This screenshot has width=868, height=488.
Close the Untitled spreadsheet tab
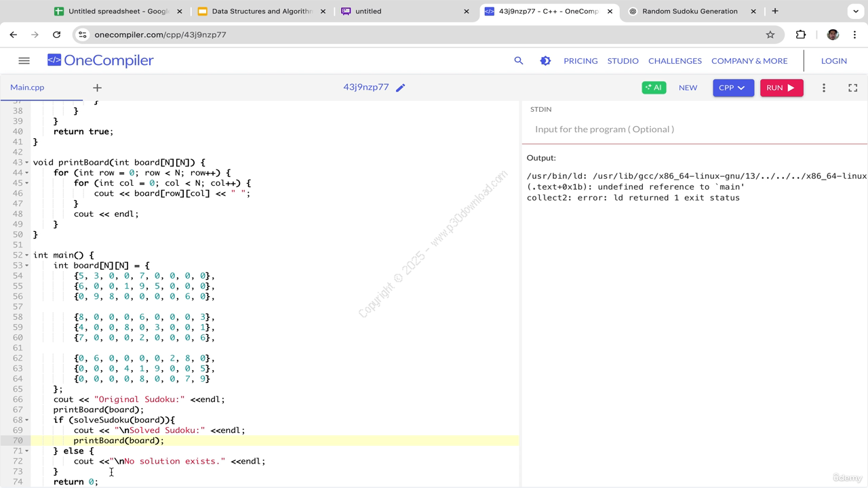(x=179, y=12)
